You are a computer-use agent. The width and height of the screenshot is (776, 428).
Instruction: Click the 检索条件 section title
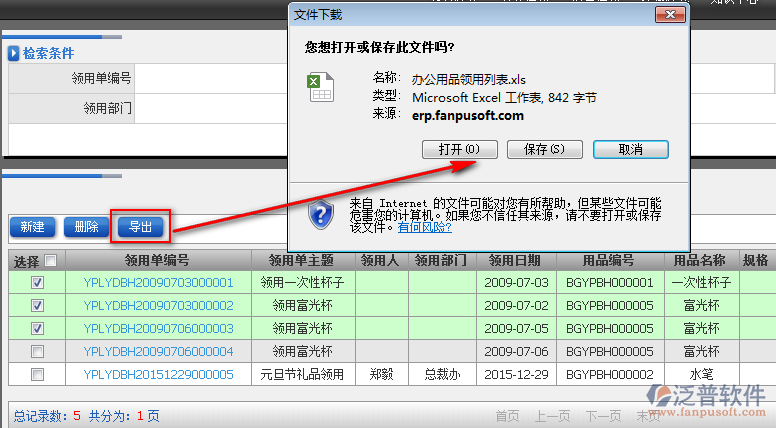coord(48,53)
